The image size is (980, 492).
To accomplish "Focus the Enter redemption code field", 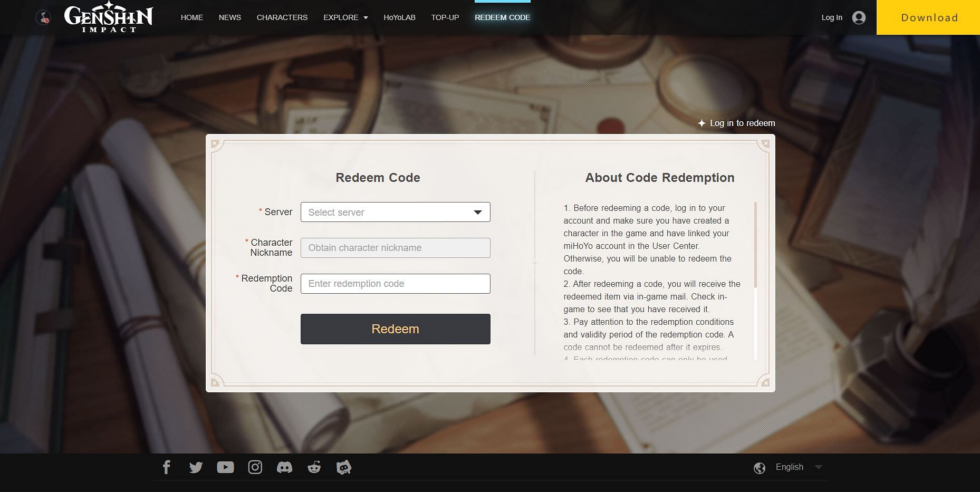I will point(395,284).
